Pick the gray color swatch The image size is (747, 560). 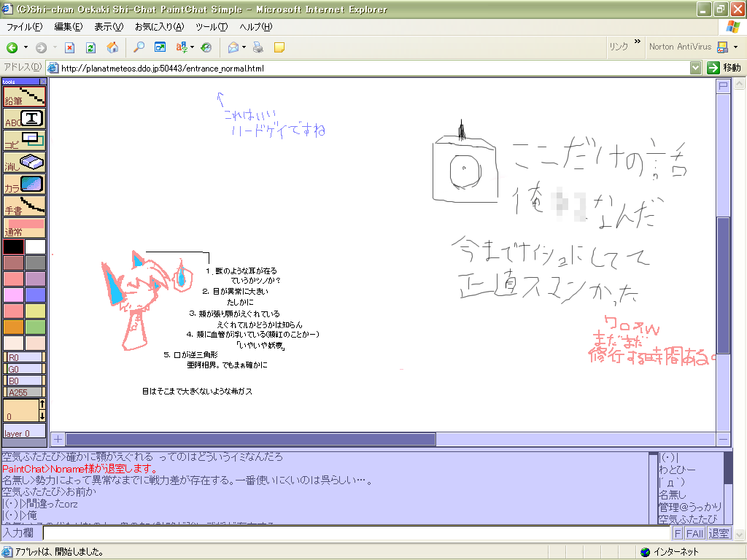tap(35, 262)
